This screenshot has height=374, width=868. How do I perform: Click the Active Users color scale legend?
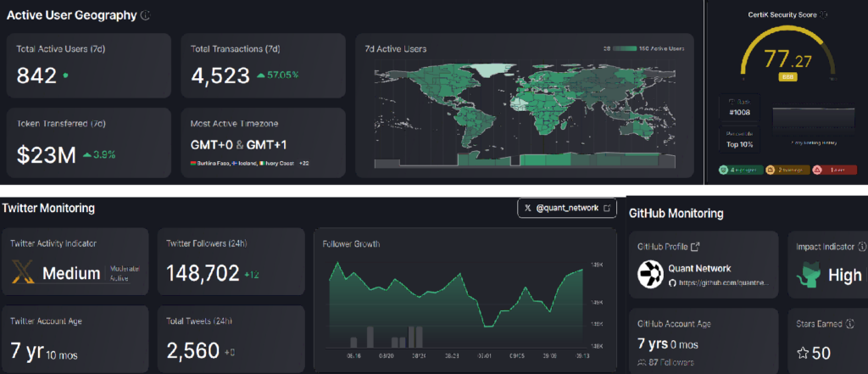tap(625, 48)
